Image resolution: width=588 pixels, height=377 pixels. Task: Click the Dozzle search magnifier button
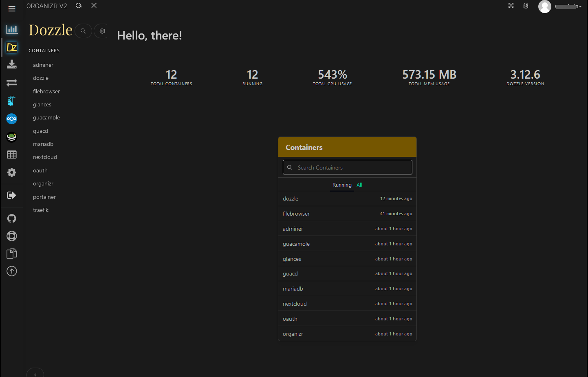(x=83, y=31)
